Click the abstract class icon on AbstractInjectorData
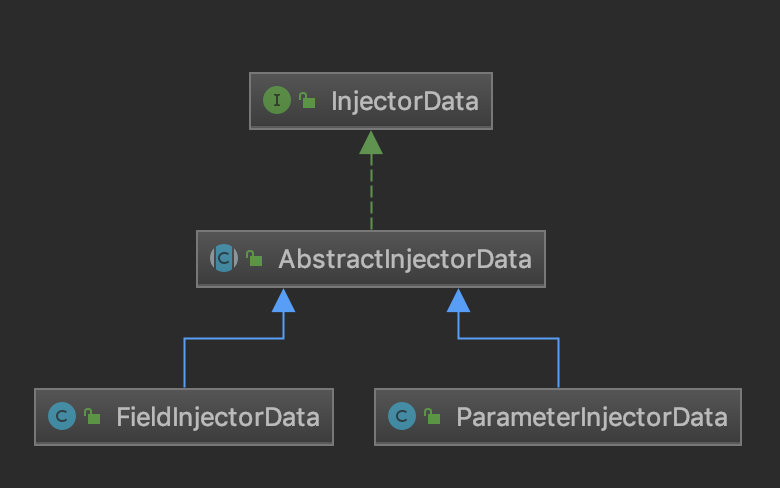The image size is (780, 488). [x=223, y=259]
